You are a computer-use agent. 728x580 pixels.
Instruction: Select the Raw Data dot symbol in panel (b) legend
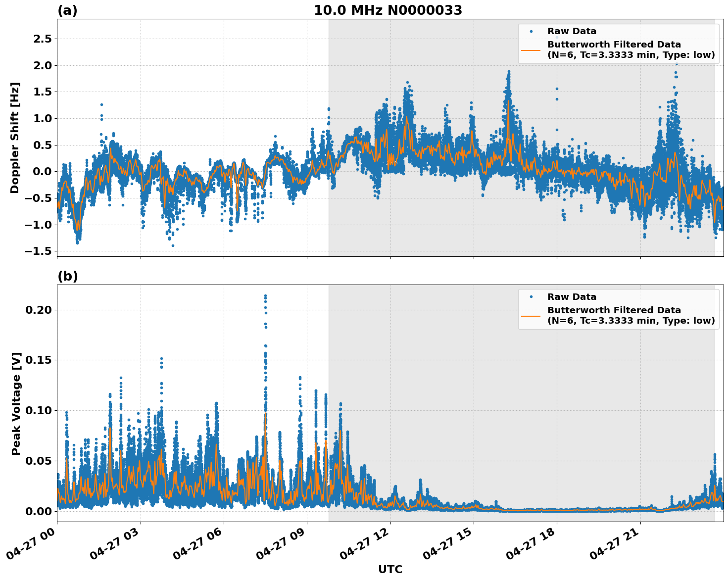pos(532,297)
